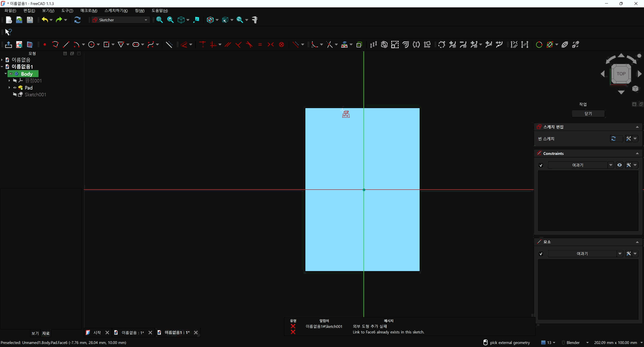Screen dimensions: 644x347
Task: Toggle the 요소 filter checkbox
Action: click(x=541, y=254)
